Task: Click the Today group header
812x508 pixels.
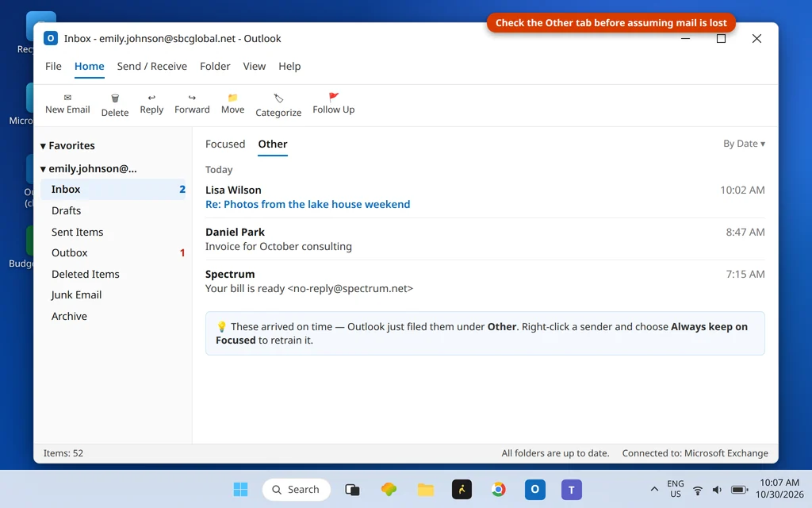Action: [x=219, y=170]
